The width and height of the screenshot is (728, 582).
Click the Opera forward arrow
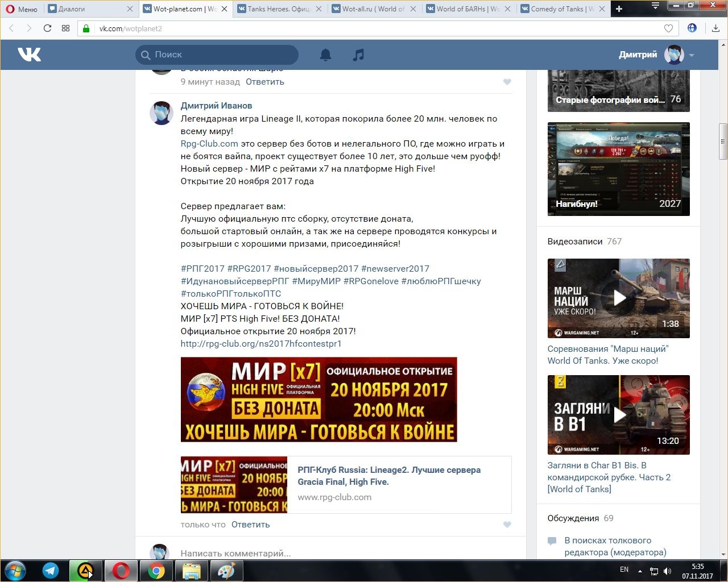[29, 28]
